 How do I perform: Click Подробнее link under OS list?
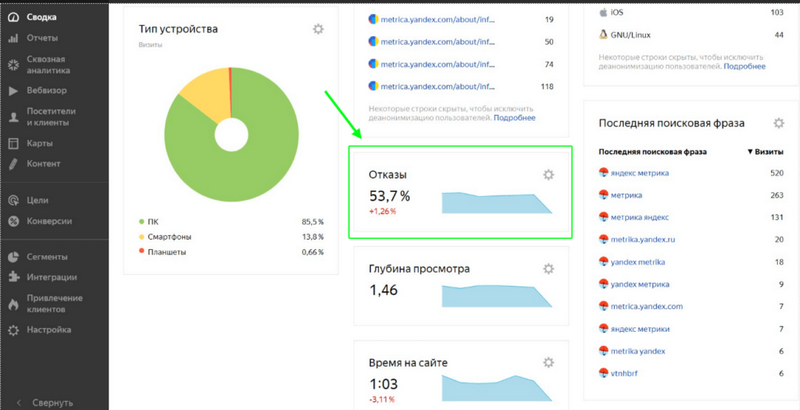coord(745,66)
